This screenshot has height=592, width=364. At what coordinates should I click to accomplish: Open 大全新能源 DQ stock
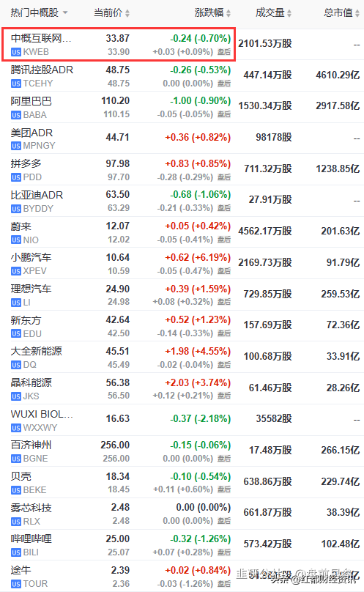36,351
